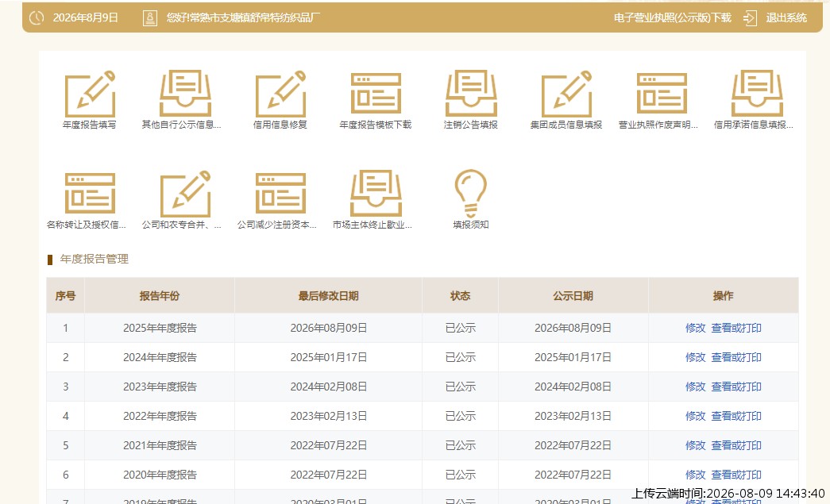This screenshot has width=830, height=504.
Task: Open the 填报须知 lightbulb icon
Action: [x=470, y=193]
